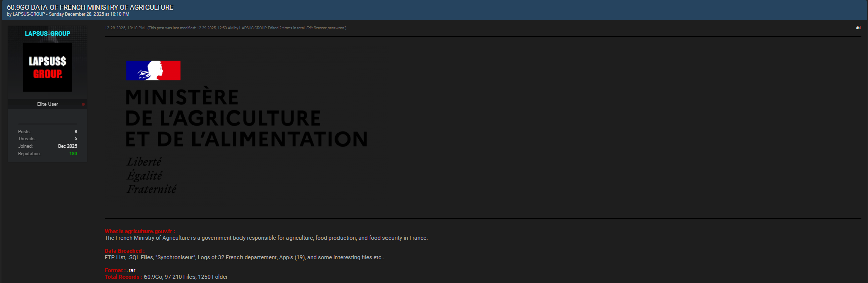This screenshot has height=283, width=868.
Task: Open the #1 post permalink
Action: [858, 28]
